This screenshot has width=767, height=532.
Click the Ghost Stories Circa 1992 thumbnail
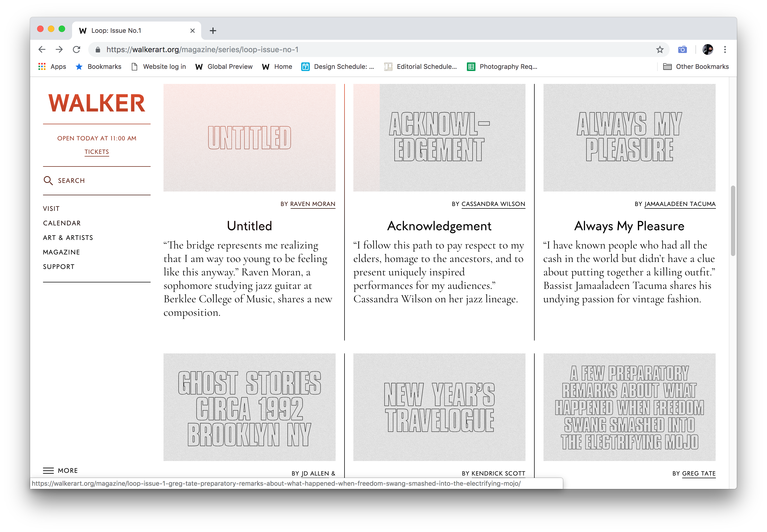249,407
